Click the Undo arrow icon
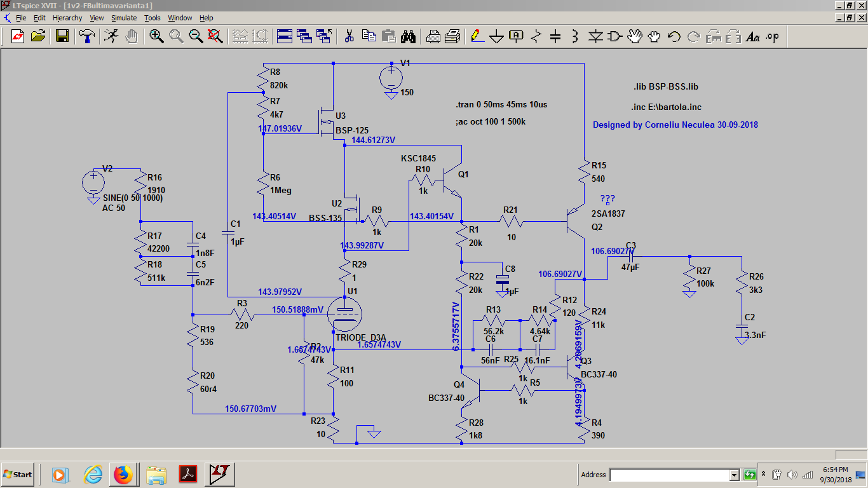The width and height of the screenshot is (868, 488). pyautogui.click(x=674, y=36)
